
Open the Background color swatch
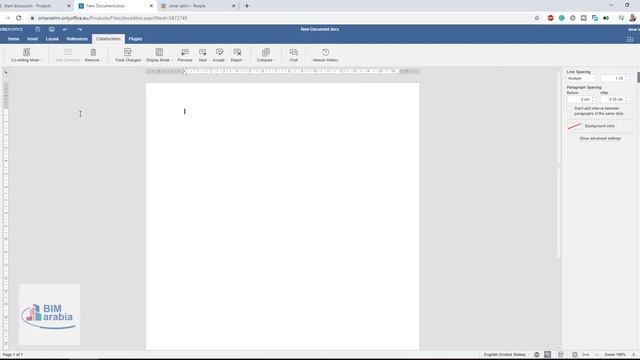[x=574, y=126]
